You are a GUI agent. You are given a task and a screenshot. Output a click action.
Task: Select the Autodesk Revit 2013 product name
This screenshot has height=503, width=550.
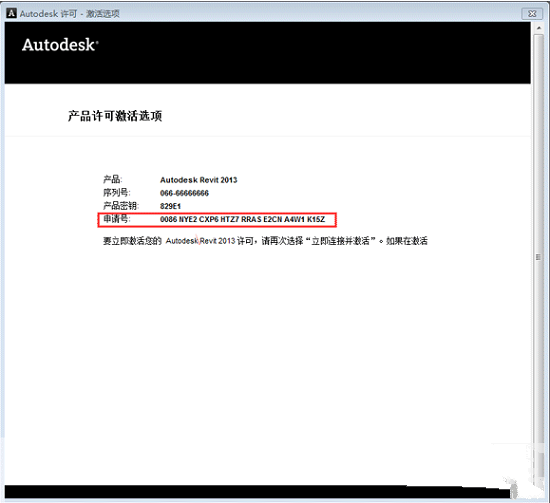pos(199,180)
